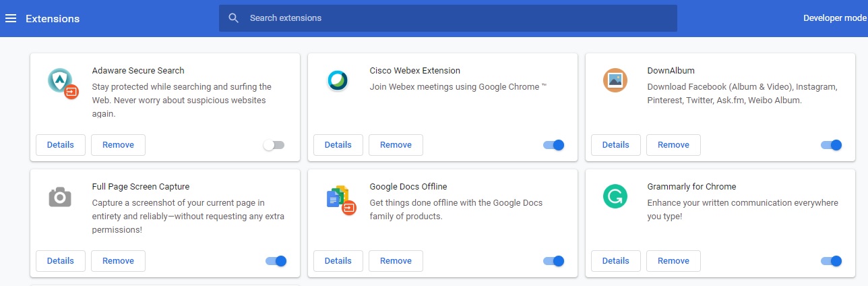Disable the Cisco Webex Extension toggle

[x=554, y=145]
